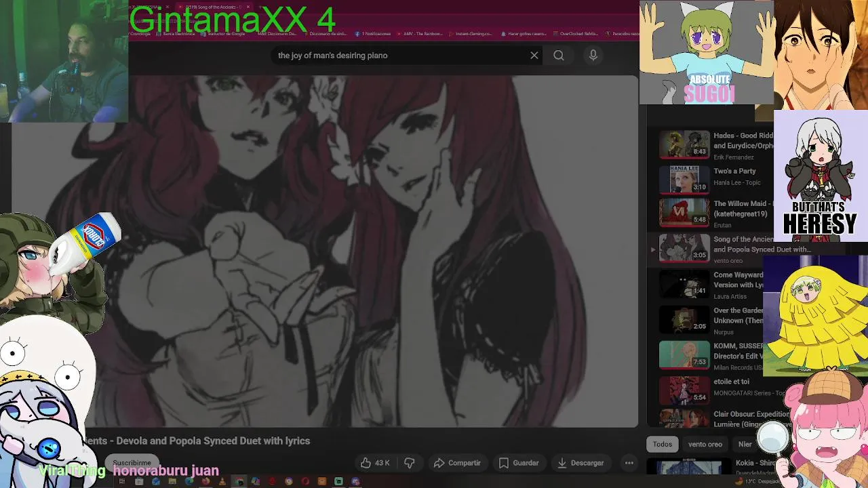Open Over the Garden Wall video thumbnail
This screenshot has width=868, height=488.
tap(684, 319)
